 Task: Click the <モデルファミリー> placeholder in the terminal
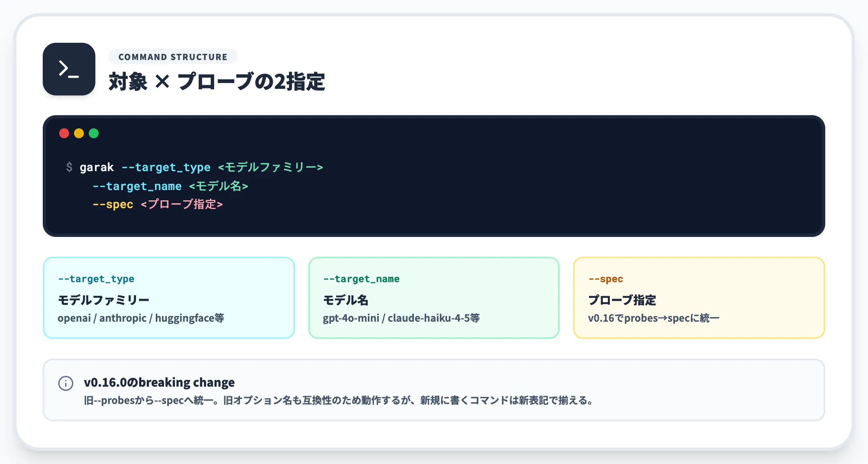coord(270,167)
